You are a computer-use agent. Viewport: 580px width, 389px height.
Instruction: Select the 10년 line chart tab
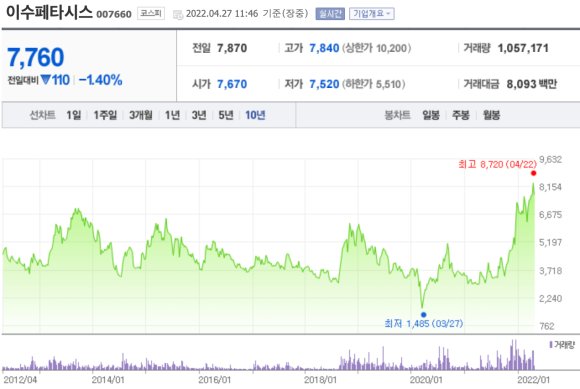coord(255,115)
